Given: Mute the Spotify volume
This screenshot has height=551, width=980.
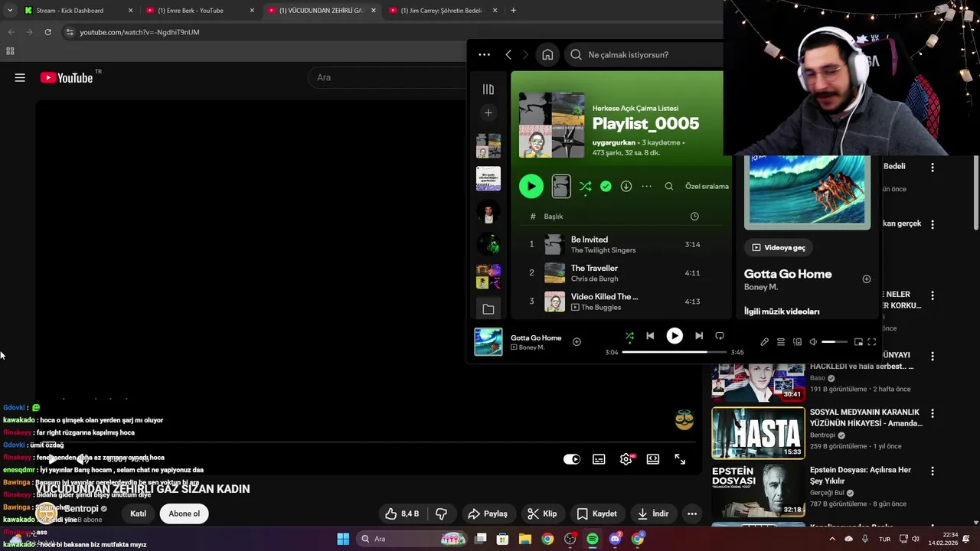Looking at the screenshot, I should tap(813, 342).
